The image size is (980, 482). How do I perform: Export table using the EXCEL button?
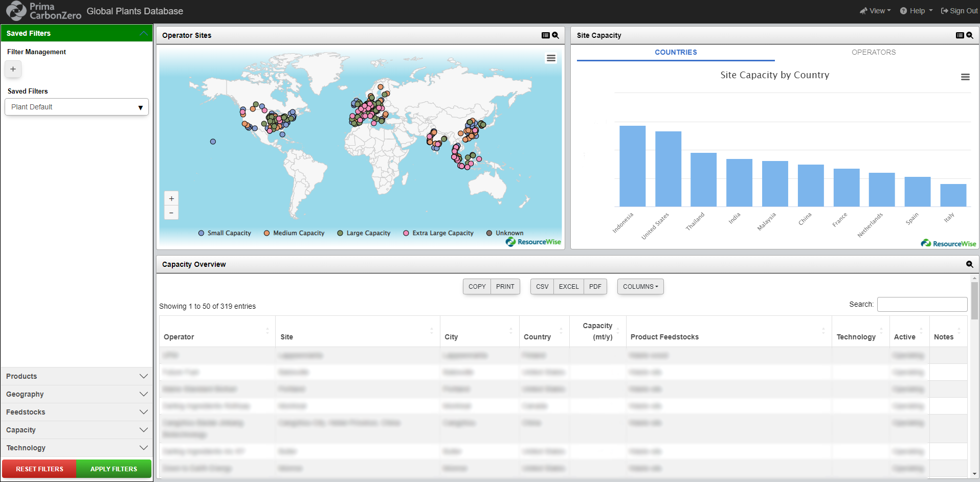568,287
